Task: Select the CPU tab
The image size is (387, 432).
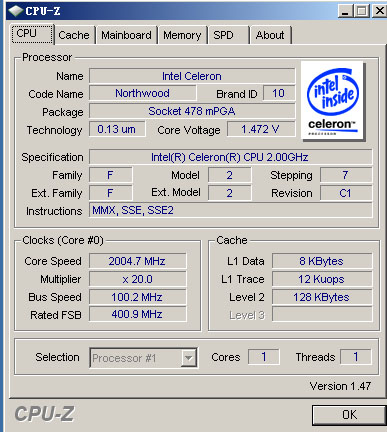Action: [x=32, y=34]
